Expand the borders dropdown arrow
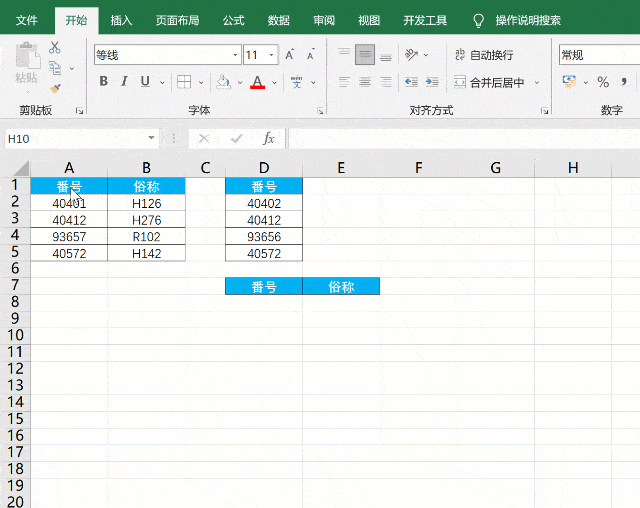The height and width of the screenshot is (508, 640). coord(201,82)
